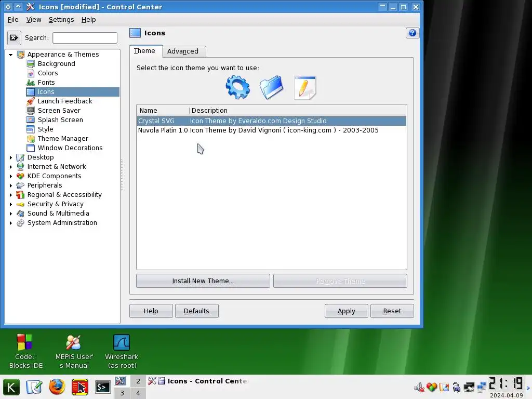Expand the KDE Components category
This screenshot has height=399, width=532.
click(x=11, y=176)
